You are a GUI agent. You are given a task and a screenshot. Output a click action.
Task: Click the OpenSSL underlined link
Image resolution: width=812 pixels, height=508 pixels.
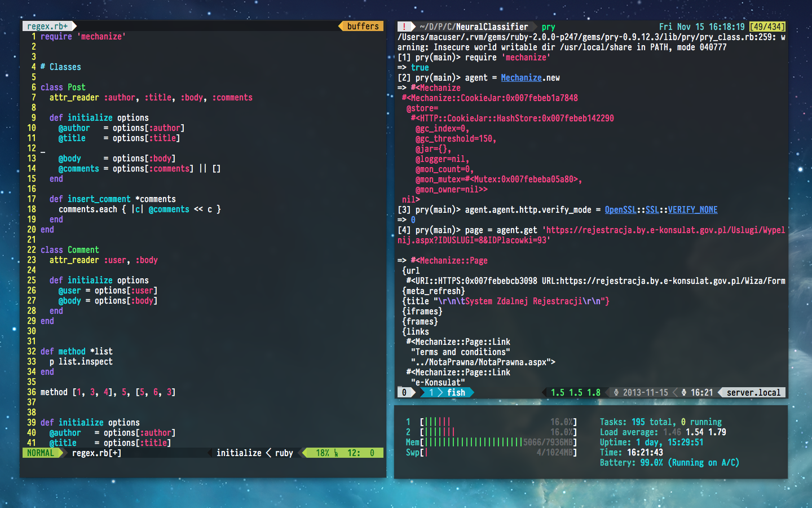(620, 209)
